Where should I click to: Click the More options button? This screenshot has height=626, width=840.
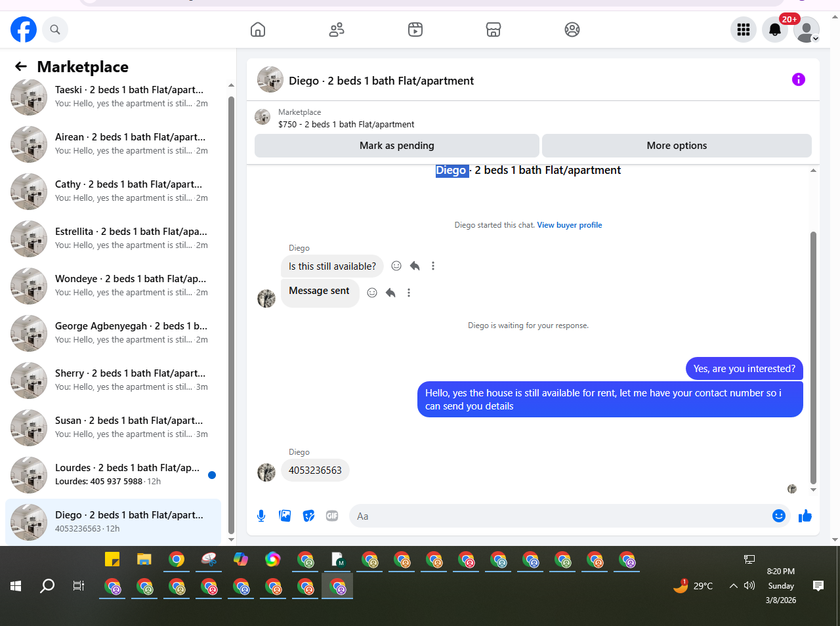tap(677, 146)
